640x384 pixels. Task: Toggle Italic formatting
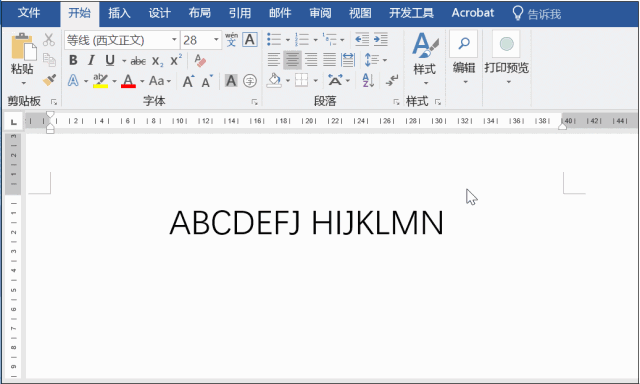pyautogui.click(x=91, y=60)
